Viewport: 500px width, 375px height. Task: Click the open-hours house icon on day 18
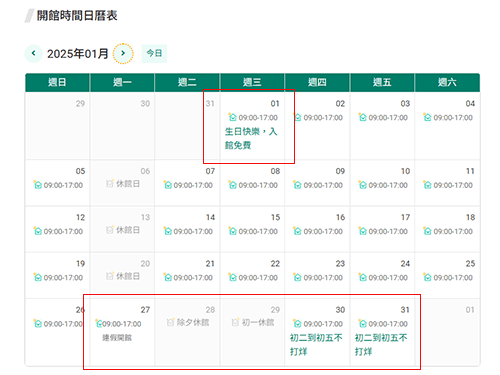click(x=427, y=231)
